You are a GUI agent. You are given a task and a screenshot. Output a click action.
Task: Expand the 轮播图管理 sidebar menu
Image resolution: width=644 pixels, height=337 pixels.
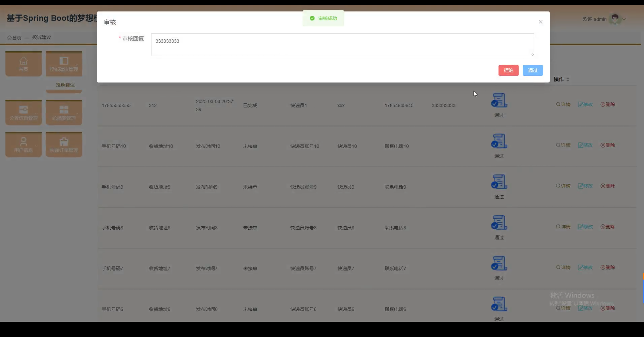click(x=64, y=113)
